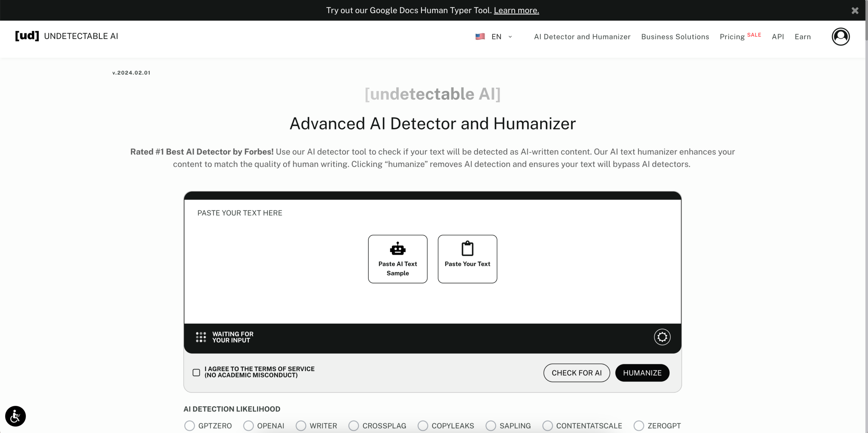The height and width of the screenshot is (433, 868).
Task: Select the GPTZERO detector radio button
Action: pos(189,426)
